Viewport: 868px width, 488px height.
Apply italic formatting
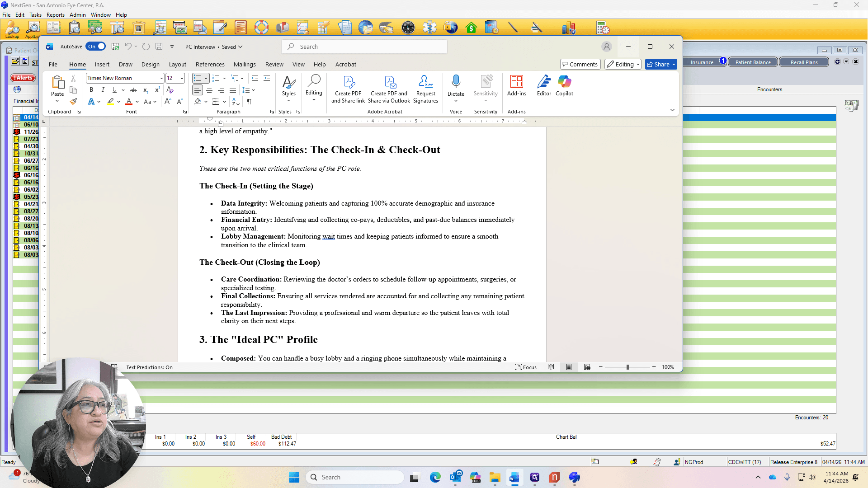pyautogui.click(x=103, y=90)
